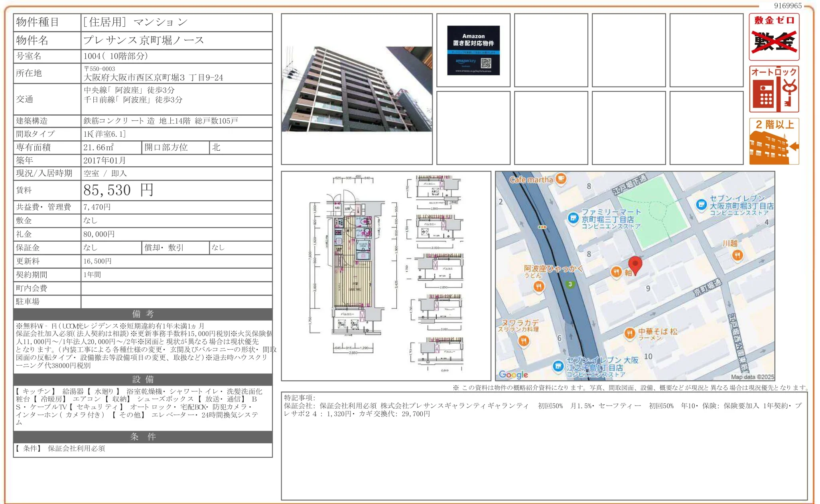Click the 中華そば 松 ramen marker
Screen dimensions: 820x504
[629, 333]
